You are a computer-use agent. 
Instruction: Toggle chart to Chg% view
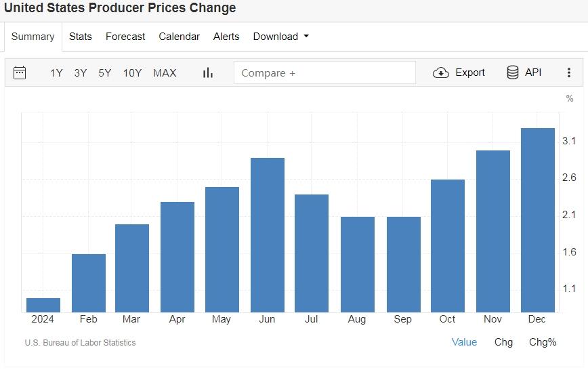pyautogui.click(x=543, y=342)
